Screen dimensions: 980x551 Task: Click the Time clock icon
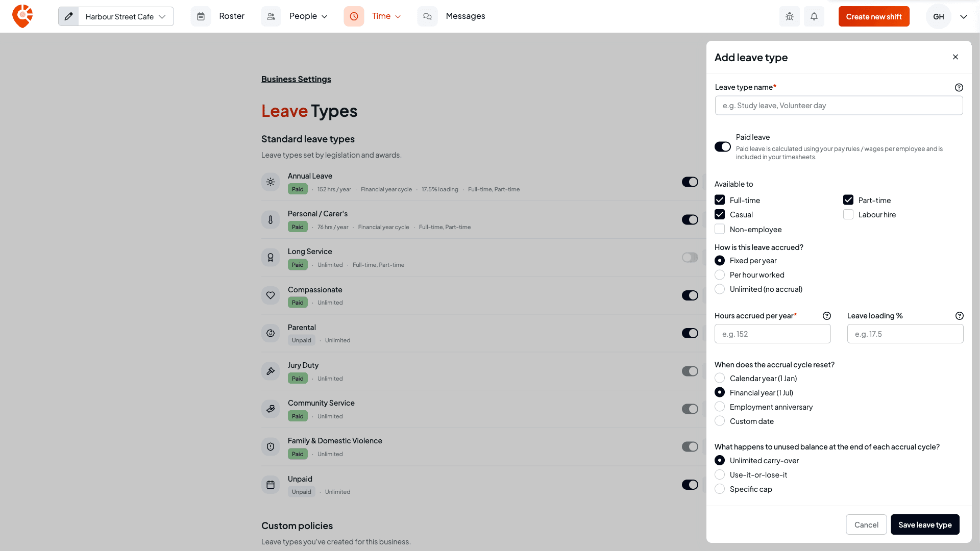tap(354, 16)
